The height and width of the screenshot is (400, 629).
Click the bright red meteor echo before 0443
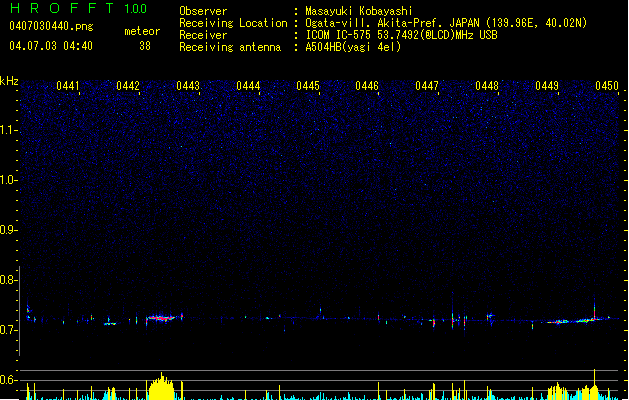click(x=161, y=318)
